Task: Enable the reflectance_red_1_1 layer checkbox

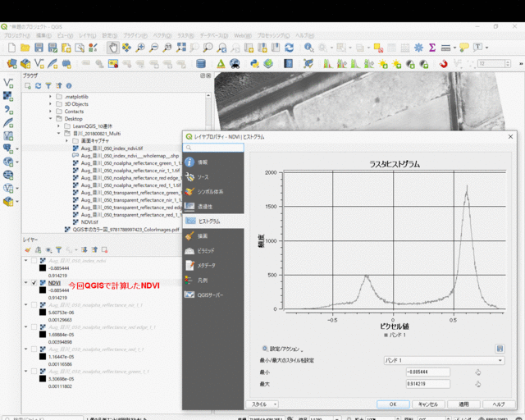Action: [34, 349]
